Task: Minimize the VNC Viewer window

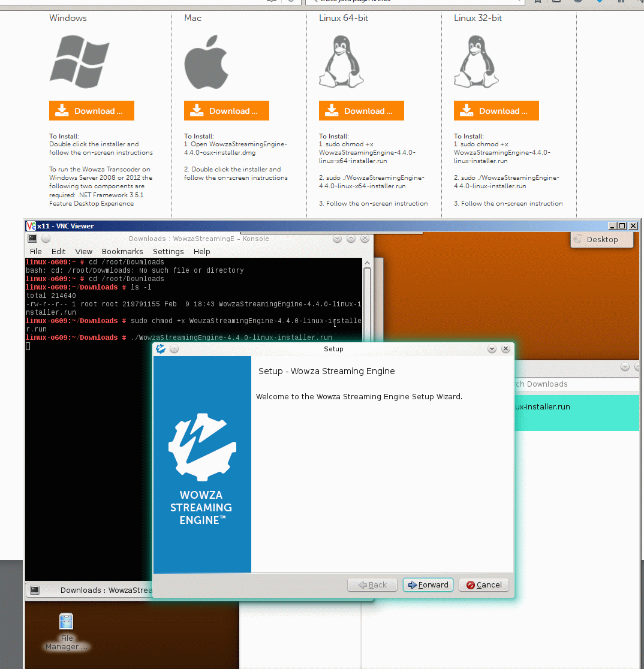Action: click(612, 226)
